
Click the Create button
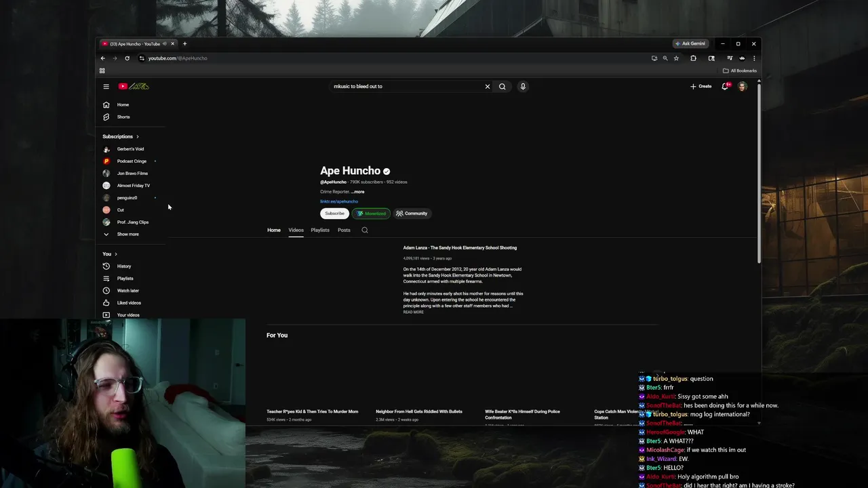tap(701, 87)
